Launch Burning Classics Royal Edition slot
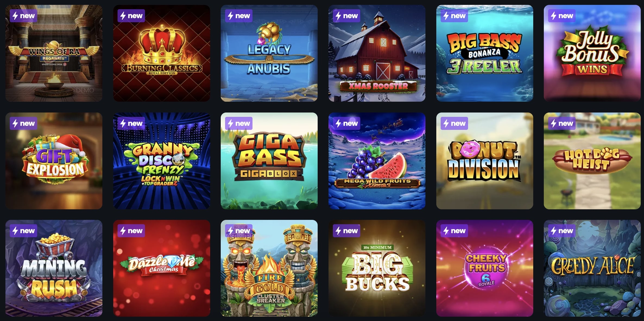644x321 pixels. click(x=162, y=53)
